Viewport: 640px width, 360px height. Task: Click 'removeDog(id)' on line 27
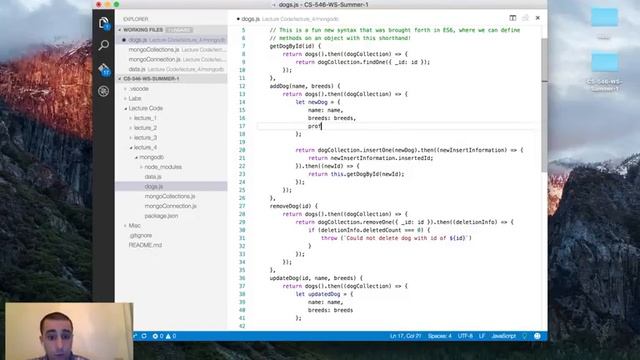pos(290,206)
